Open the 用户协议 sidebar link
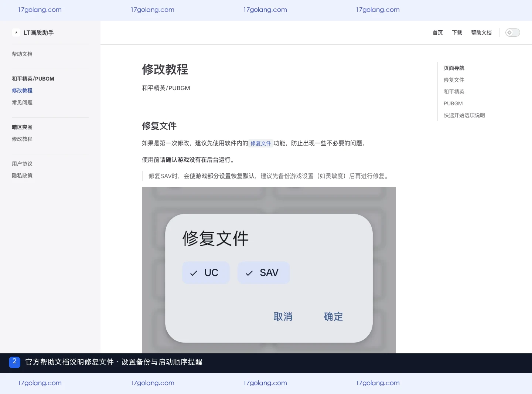This screenshot has width=532, height=394. (22, 164)
